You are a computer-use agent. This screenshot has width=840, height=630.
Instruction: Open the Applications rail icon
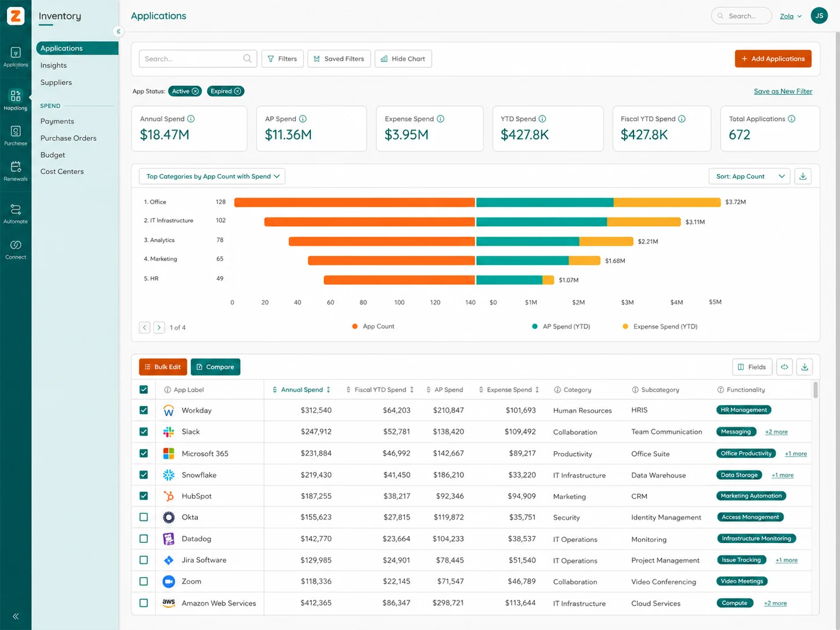point(16,53)
